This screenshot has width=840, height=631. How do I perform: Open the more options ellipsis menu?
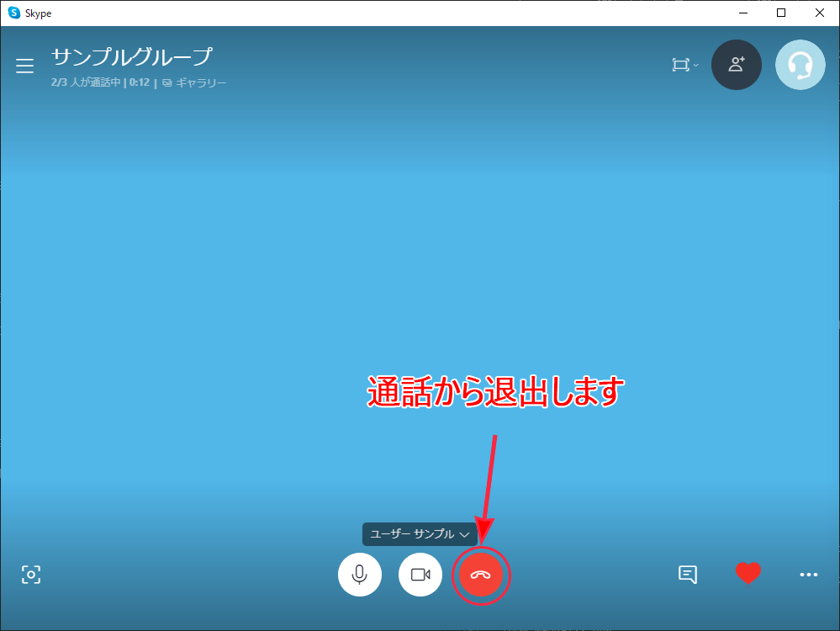(x=808, y=575)
